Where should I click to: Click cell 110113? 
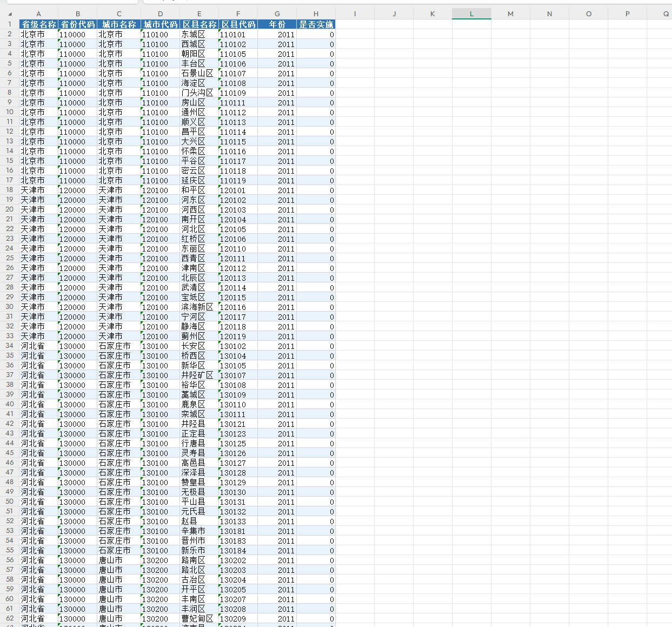(238, 122)
